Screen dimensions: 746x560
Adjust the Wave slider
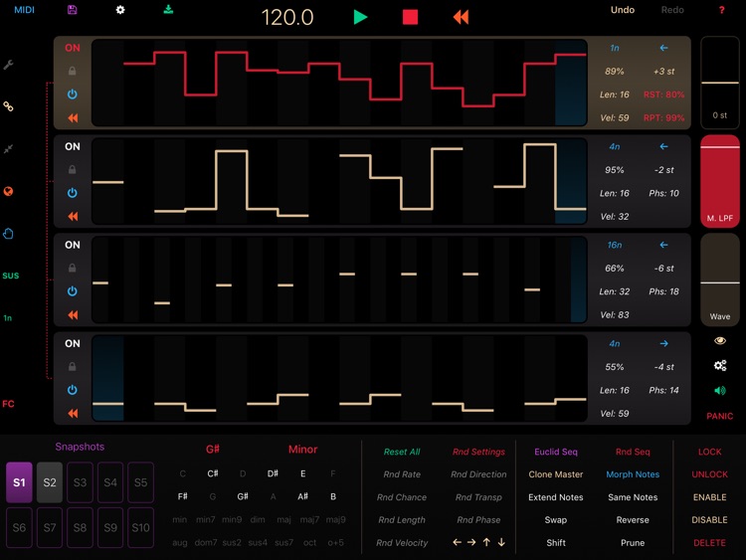tap(720, 280)
